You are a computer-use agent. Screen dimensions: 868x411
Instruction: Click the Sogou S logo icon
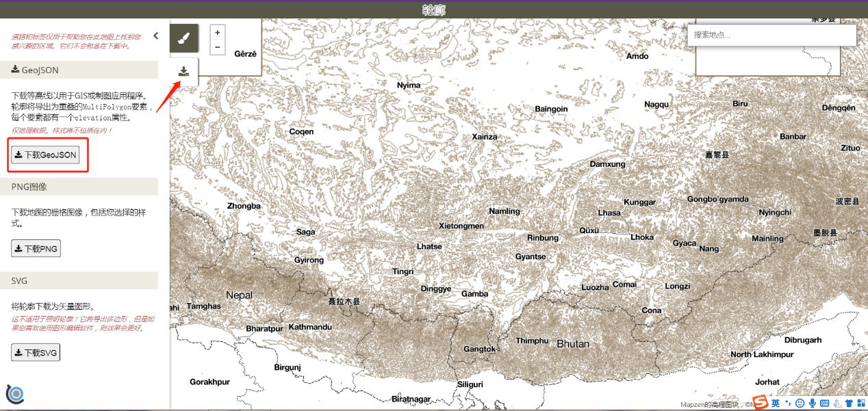pos(761,403)
